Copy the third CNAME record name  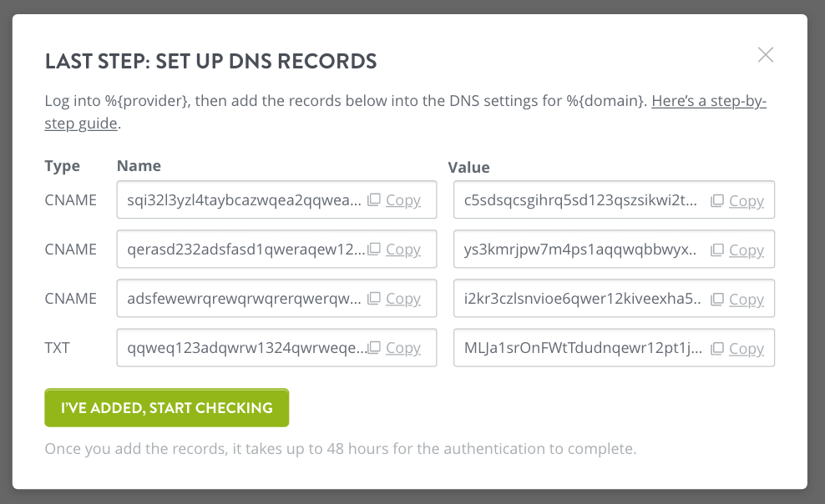pyautogui.click(x=403, y=298)
